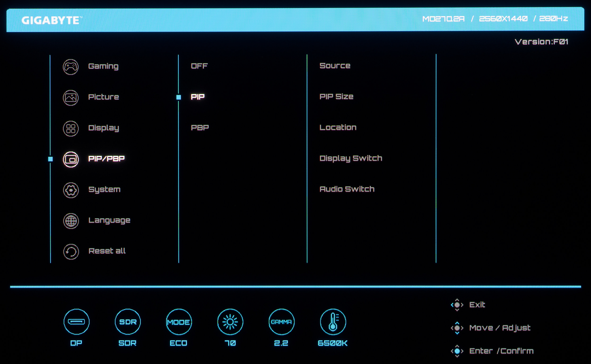Click the Language globe icon
Viewport: 591px width, 364px height.
[x=71, y=221]
